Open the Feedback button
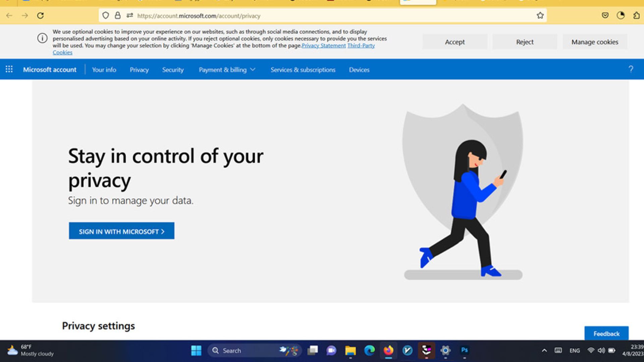Screen dimensions: 644x362 [x=606, y=333]
